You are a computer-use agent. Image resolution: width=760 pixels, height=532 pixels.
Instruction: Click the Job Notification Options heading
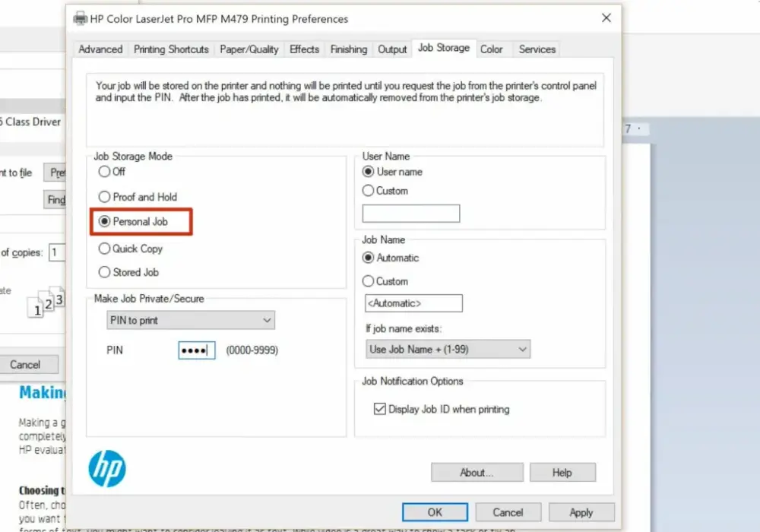click(x=413, y=382)
